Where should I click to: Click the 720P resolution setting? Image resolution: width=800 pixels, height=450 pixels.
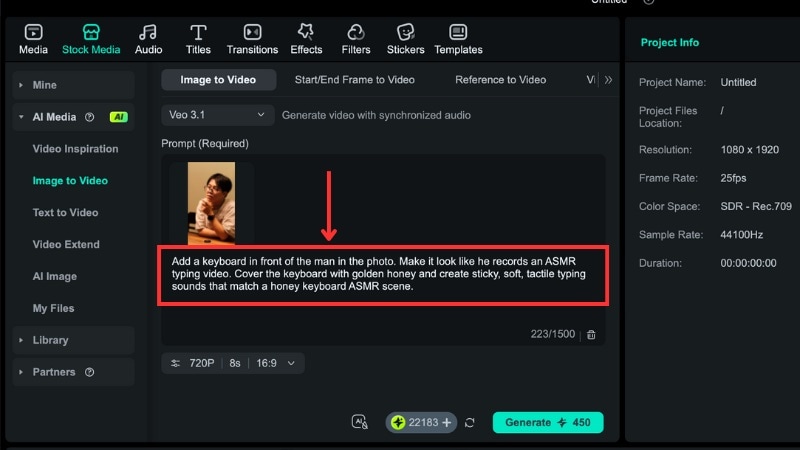pyautogui.click(x=202, y=363)
